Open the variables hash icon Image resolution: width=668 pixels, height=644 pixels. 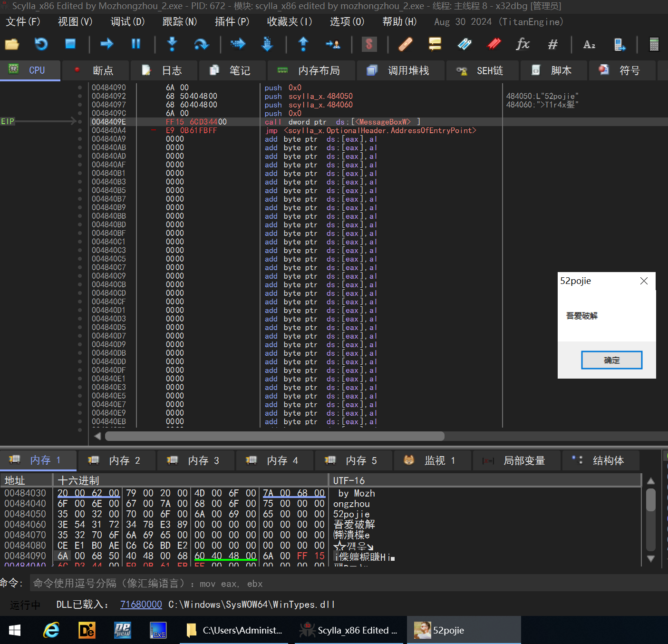click(x=552, y=44)
